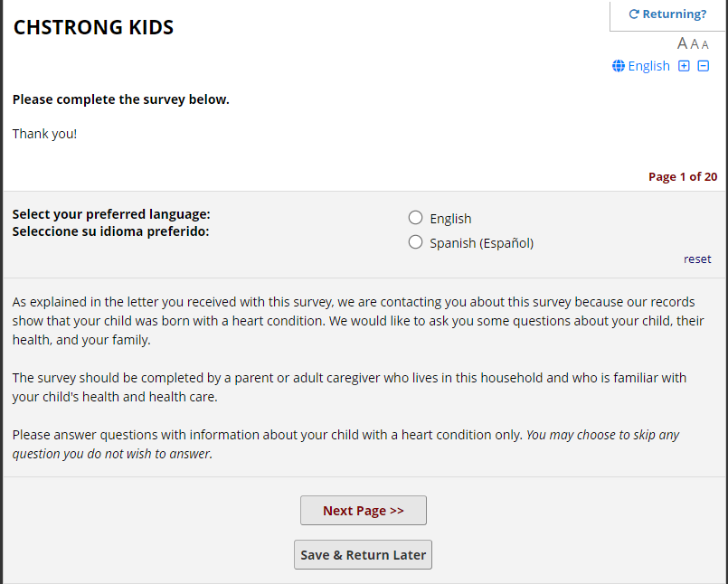Click the 'Select your preferred language' label
This screenshot has height=584, width=728.
pyautogui.click(x=111, y=215)
